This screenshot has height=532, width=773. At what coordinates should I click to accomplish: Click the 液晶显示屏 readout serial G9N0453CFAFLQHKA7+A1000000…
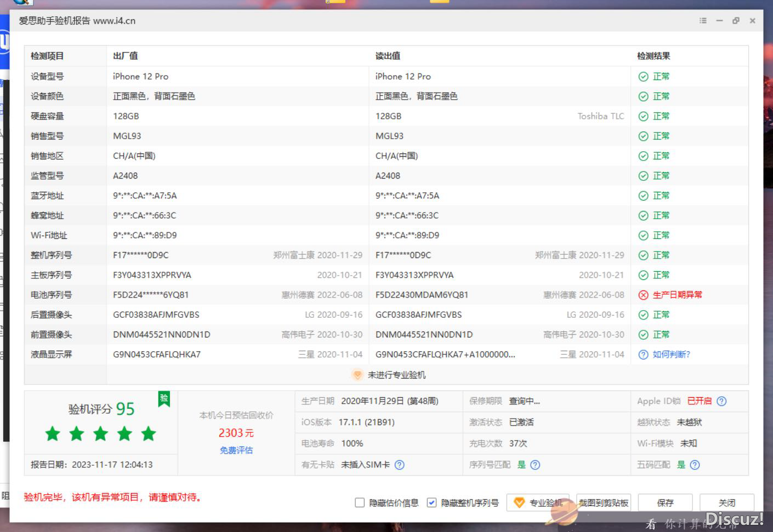pos(445,354)
